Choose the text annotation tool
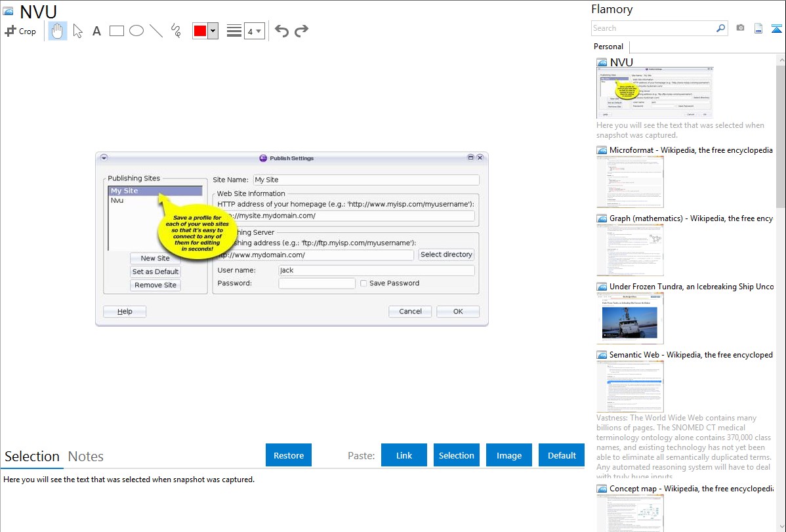 pyautogui.click(x=96, y=31)
